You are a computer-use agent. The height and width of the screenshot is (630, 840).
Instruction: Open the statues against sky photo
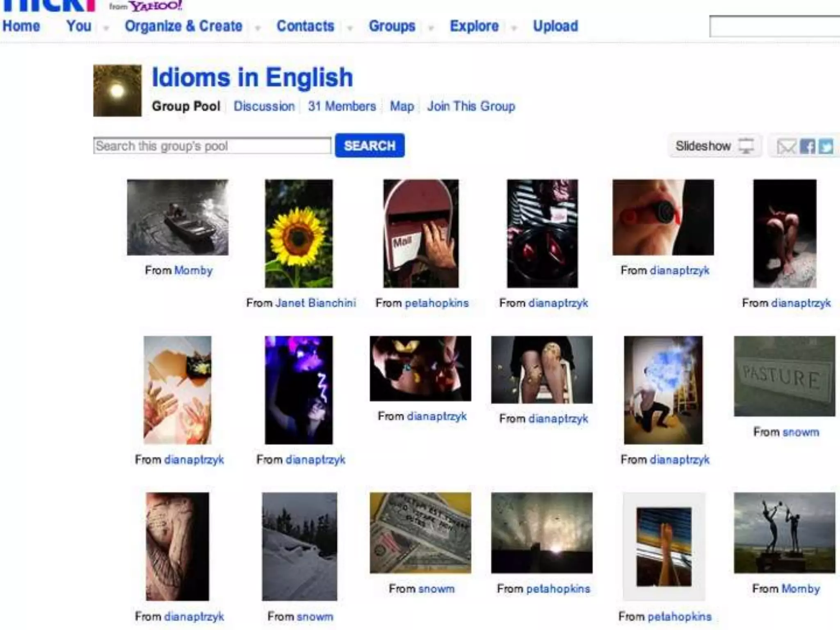point(785,533)
